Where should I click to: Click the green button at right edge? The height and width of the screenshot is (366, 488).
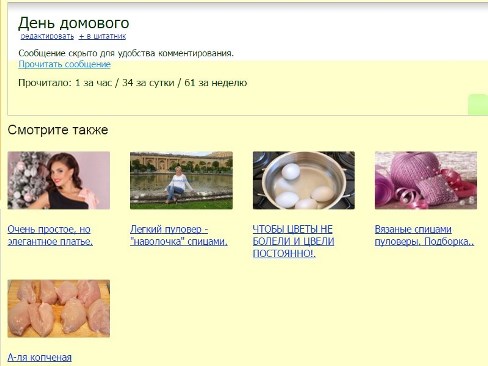point(478,105)
